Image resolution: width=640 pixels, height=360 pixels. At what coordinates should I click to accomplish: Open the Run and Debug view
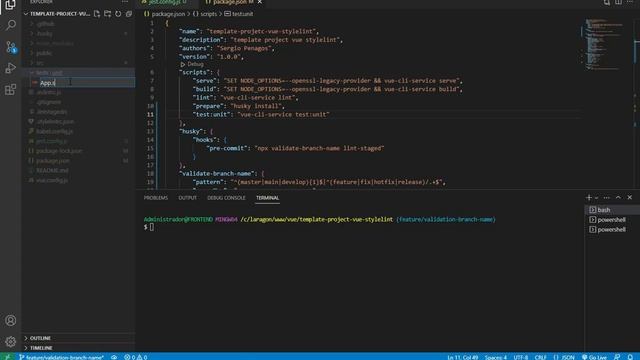click(x=11, y=68)
